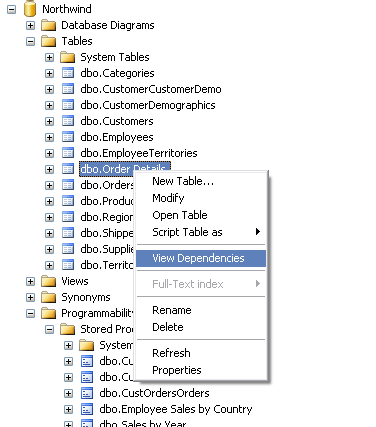The width and height of the screenshot is (376, 427).
Task: Choose New Table... from context menu
Action: 201,181
